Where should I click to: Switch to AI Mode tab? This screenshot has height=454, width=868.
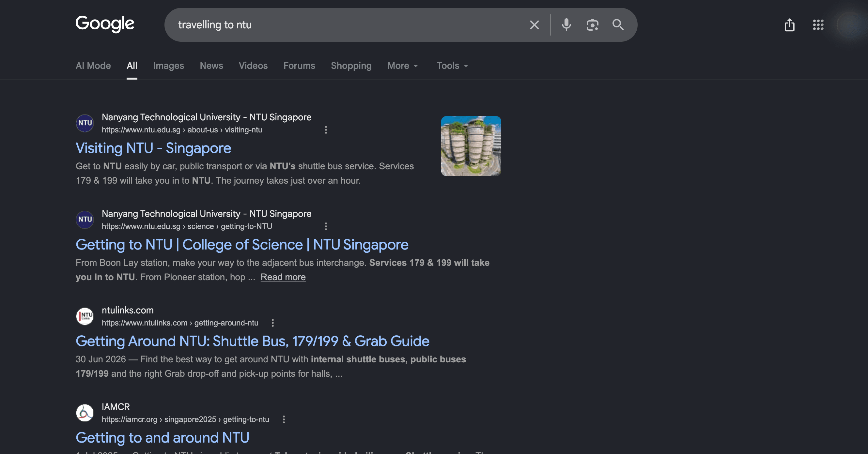(x=93, y=66)
